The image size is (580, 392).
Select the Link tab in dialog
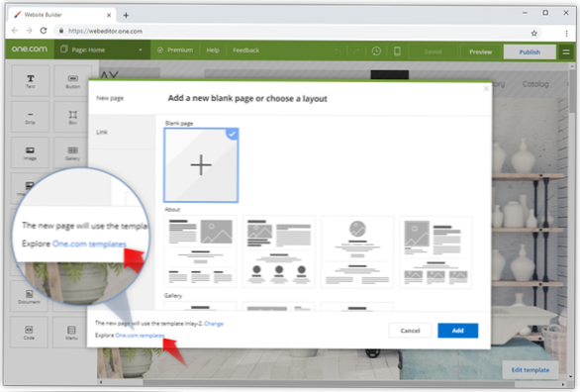point(122,132)
